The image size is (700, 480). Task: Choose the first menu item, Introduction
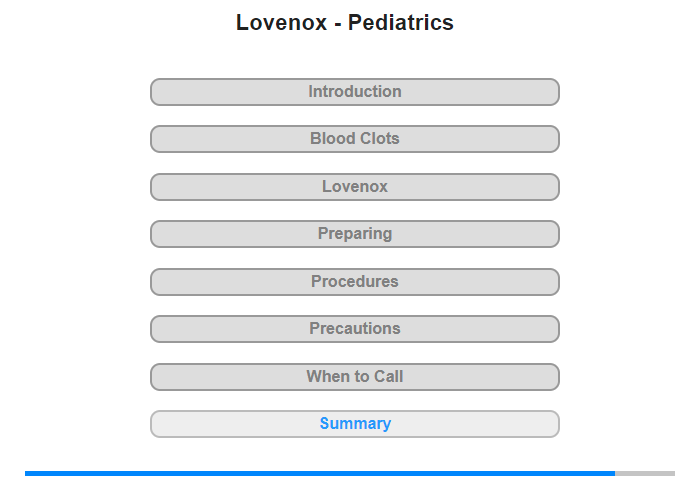click(354, 92)
